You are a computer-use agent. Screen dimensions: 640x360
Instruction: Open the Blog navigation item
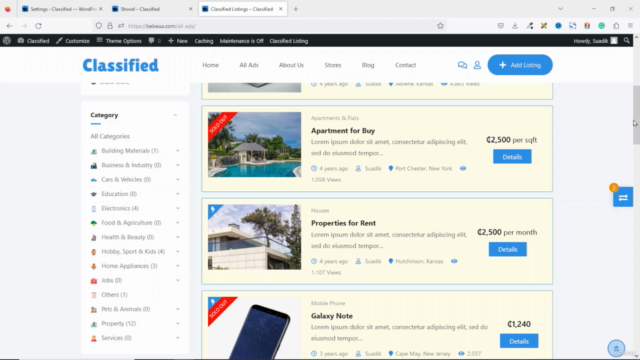(368, 65)
